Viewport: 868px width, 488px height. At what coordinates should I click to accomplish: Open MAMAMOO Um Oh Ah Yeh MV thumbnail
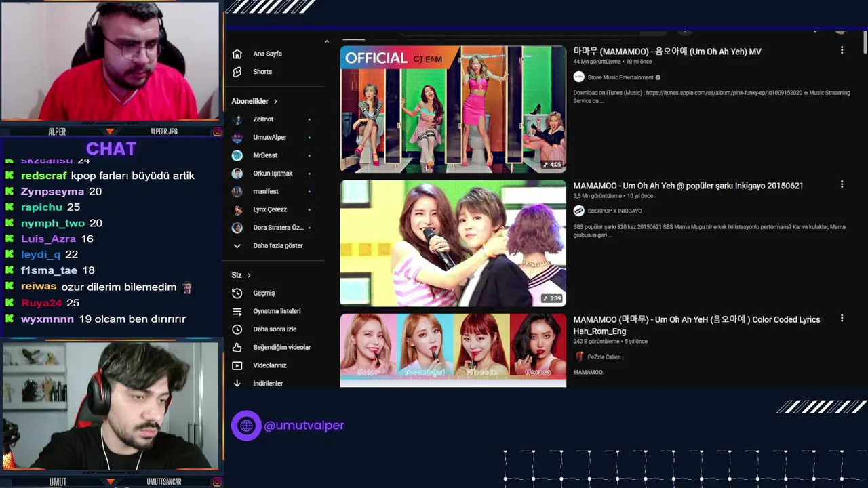[x=453, y=109]
